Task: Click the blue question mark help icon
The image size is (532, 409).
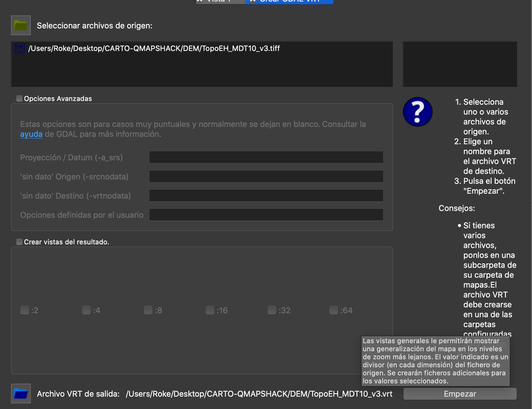Action: point(417,112)
